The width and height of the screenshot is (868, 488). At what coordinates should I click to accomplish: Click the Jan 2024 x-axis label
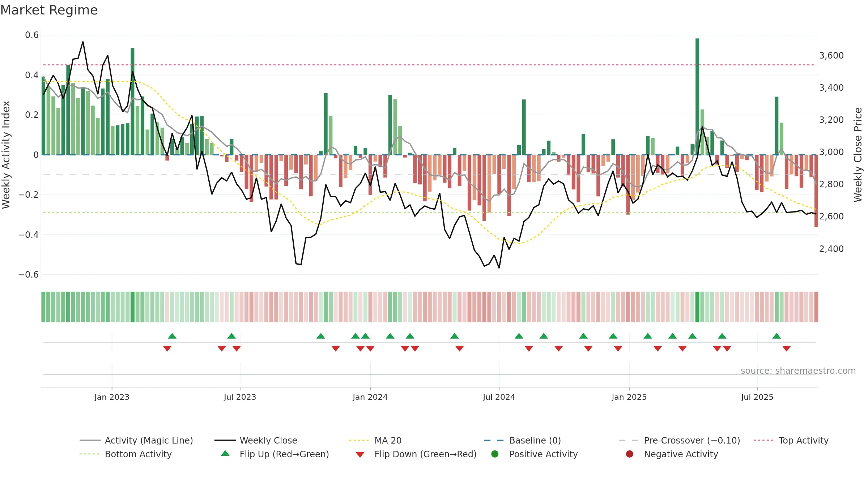click(x=370, y=397)
